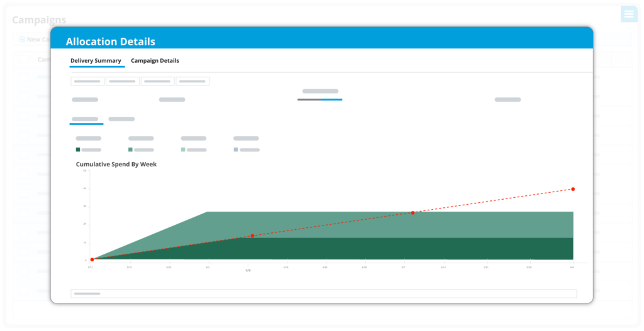
Task: Select the red data point at 6/4
Action: pos(573,189)
